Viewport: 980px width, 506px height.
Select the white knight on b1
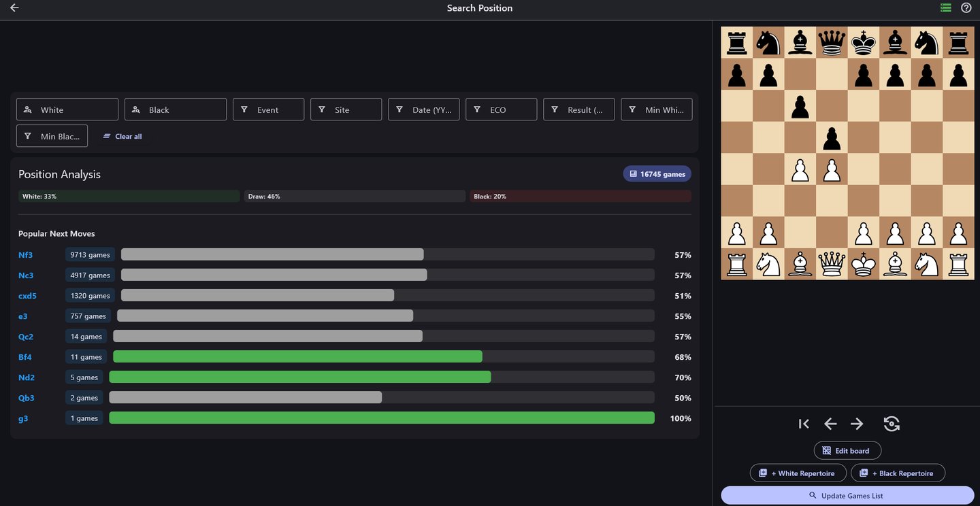click(x=768, y=263)
